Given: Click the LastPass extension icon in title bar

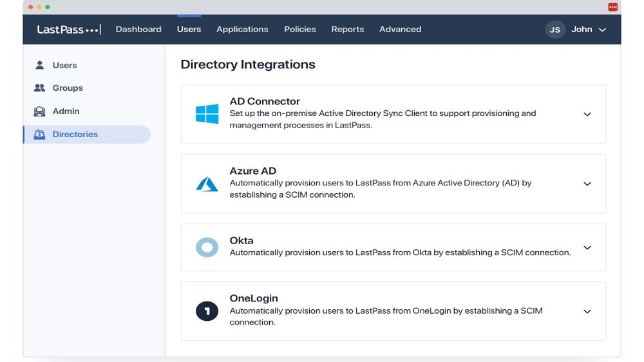Looking at the screenshot, I should pyautogui.click(x=613, y=7).
